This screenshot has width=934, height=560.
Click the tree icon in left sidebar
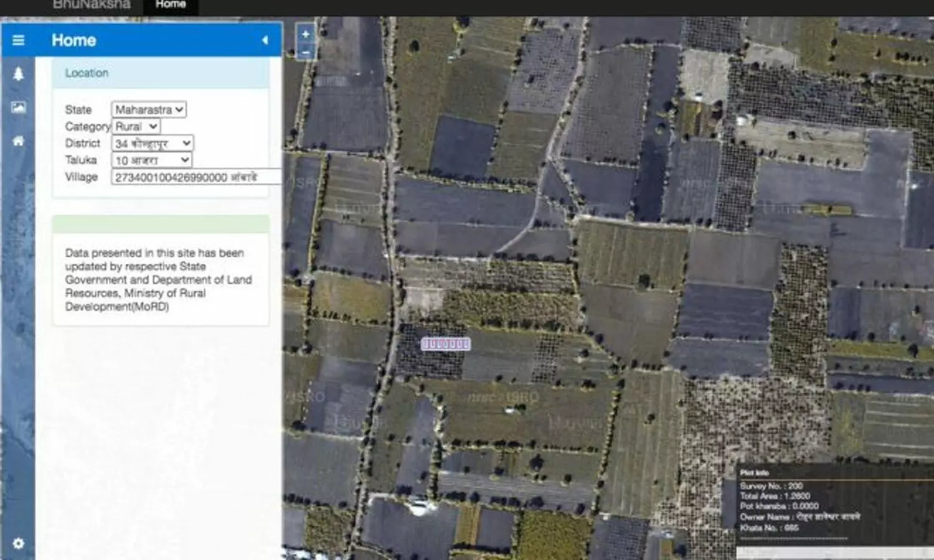[18, 74]
